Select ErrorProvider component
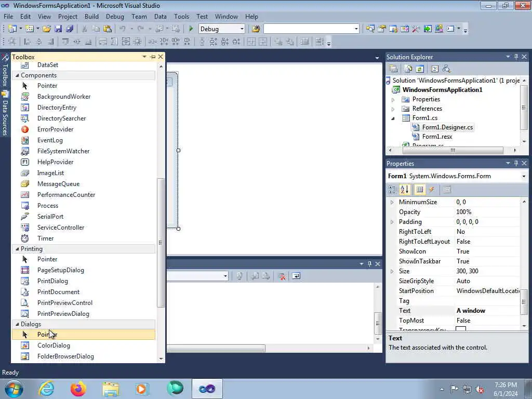The image size is (532, 399). pyautogui.click(x=55, y=129)
